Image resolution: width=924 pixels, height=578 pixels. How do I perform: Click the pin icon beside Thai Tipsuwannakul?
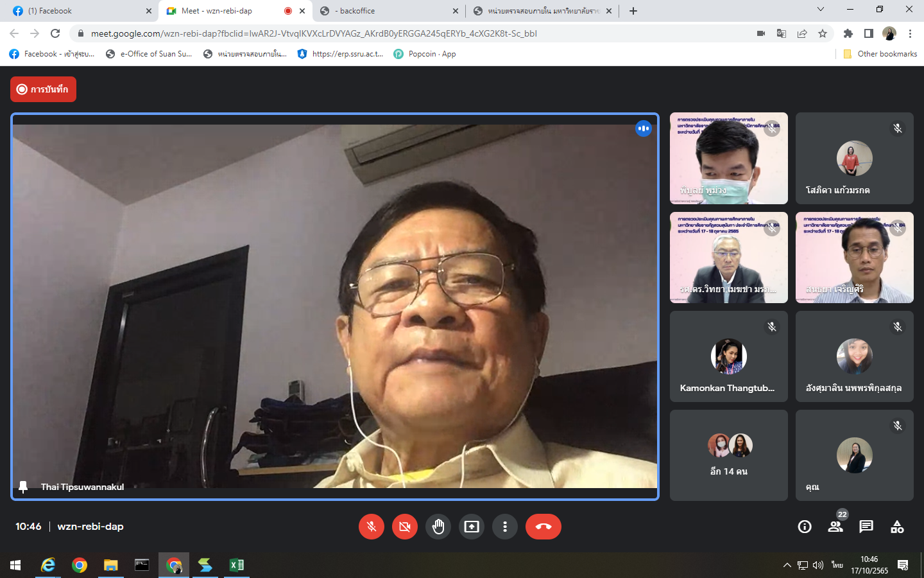pos(24,487)
